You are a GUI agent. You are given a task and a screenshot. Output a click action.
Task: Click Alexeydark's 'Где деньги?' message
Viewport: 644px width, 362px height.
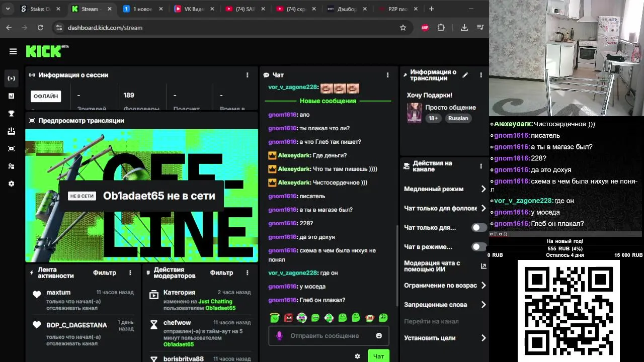coord(329,155)
